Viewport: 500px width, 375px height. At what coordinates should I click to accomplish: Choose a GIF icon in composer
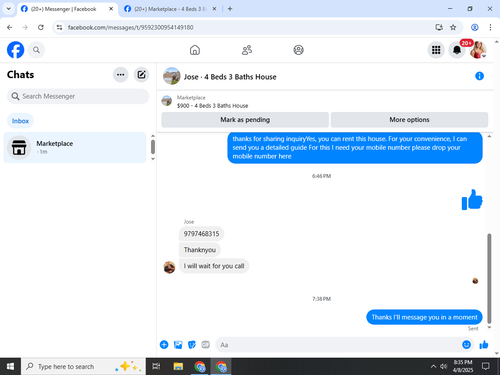click(x=206, y=345)
